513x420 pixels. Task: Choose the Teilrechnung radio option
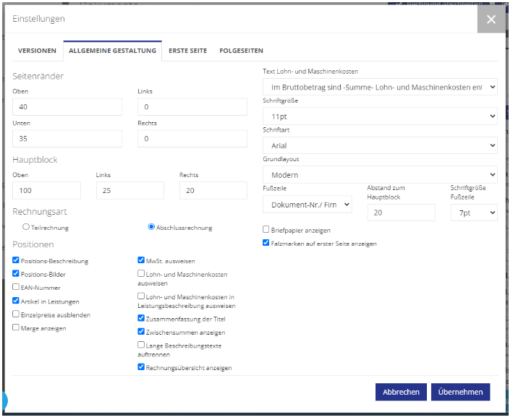point(26,227)
